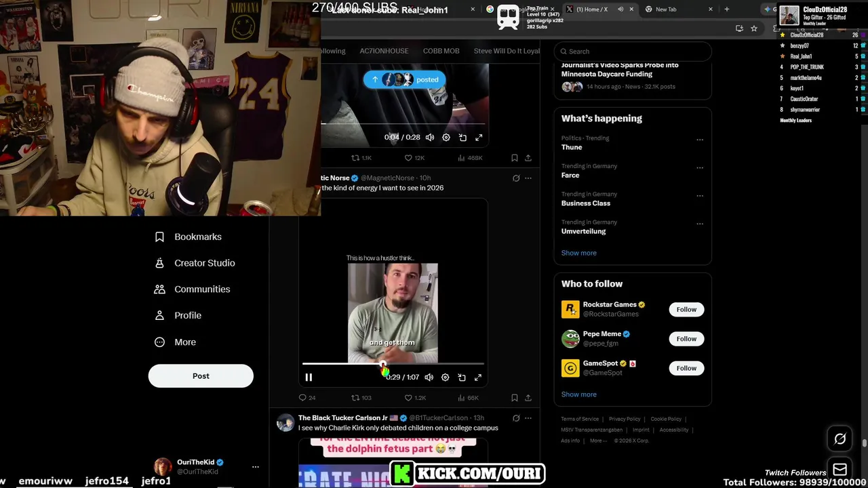The height and width of the screenshot is (488, 868).
Task: Open more options for Business Class trend
Action: coord(700,197)
